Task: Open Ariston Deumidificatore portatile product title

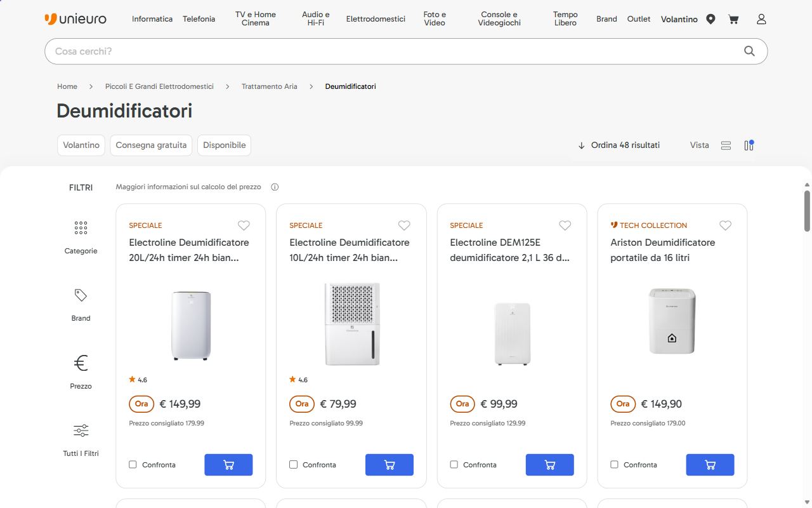Action: (x=663, y=250)
